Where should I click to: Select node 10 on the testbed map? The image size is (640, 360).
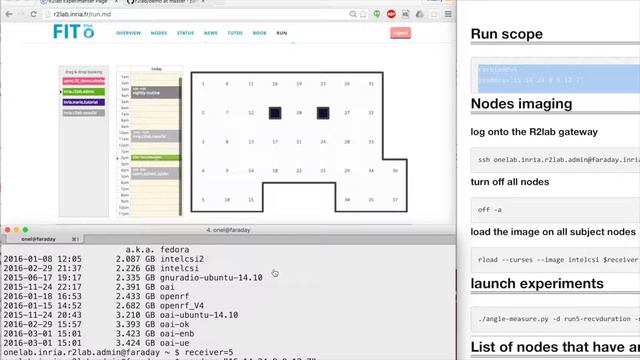(x=227, y=200)
